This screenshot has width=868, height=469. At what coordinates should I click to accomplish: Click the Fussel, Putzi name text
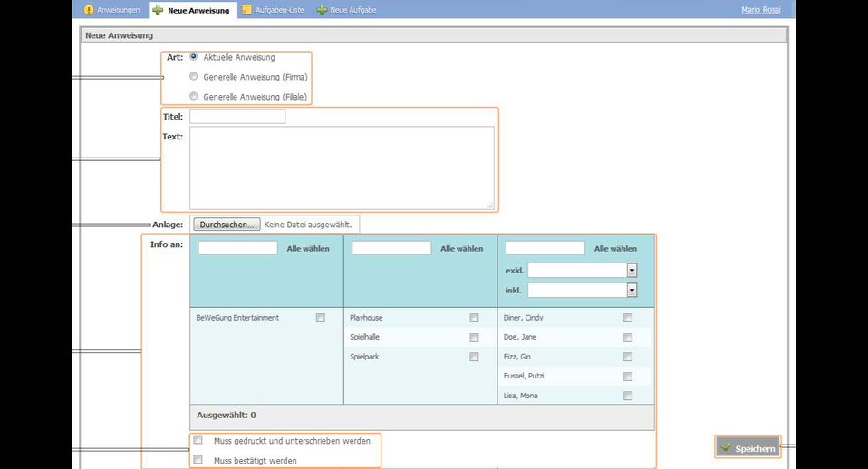(524, 376)
